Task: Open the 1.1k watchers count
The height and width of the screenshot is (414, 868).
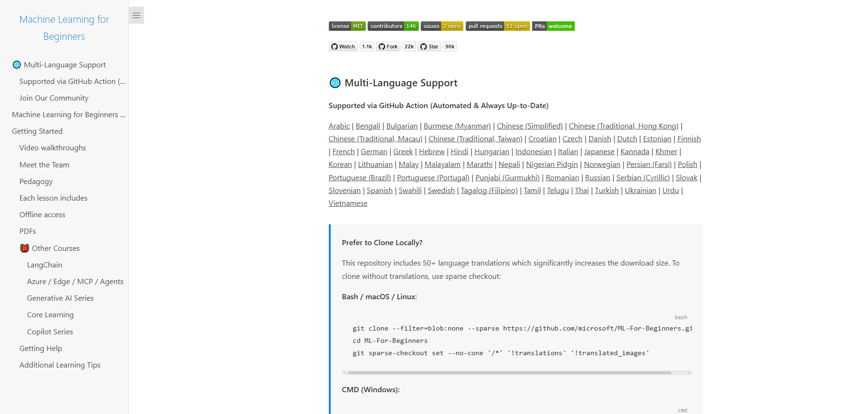Action: [367, 46]
